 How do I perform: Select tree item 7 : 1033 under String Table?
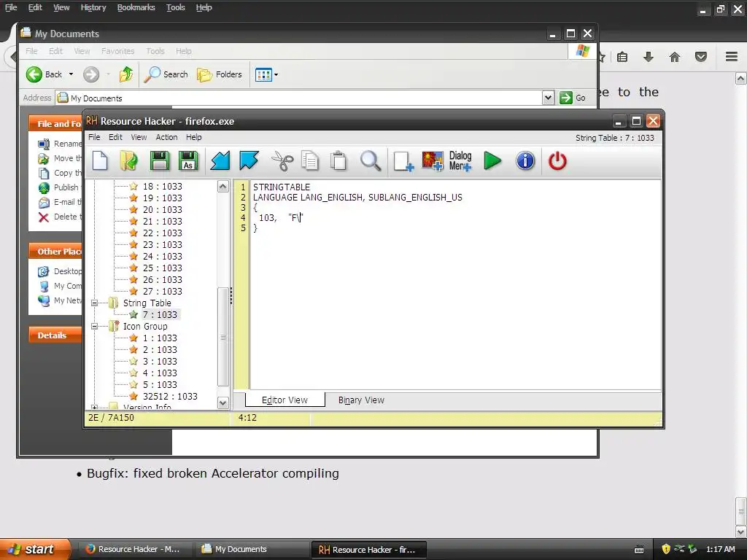[x=160, y=314]
